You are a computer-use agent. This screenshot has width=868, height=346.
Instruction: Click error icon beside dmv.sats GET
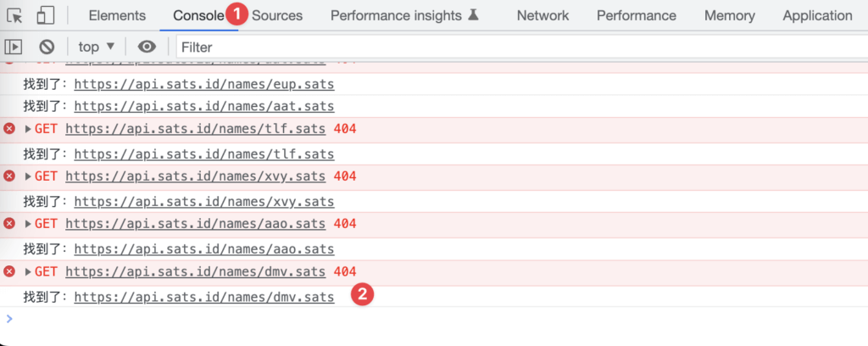[x=9, y=271]
